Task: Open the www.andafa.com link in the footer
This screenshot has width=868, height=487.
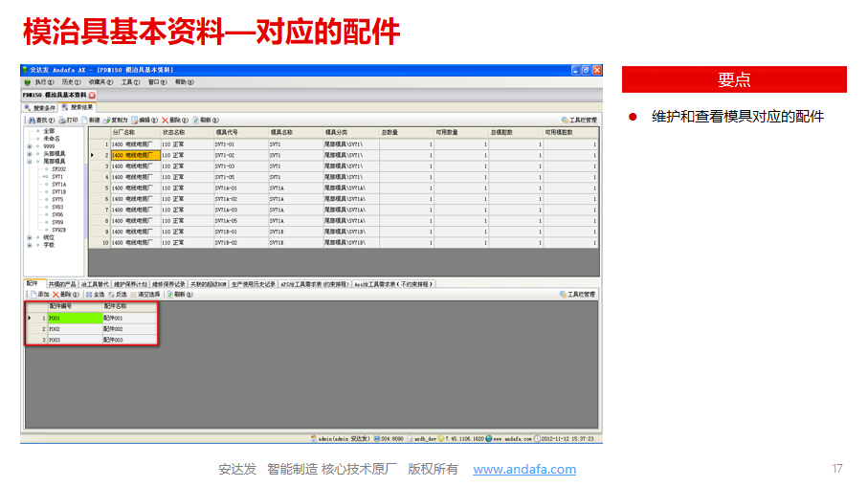Action: click(x=524, y=470)
